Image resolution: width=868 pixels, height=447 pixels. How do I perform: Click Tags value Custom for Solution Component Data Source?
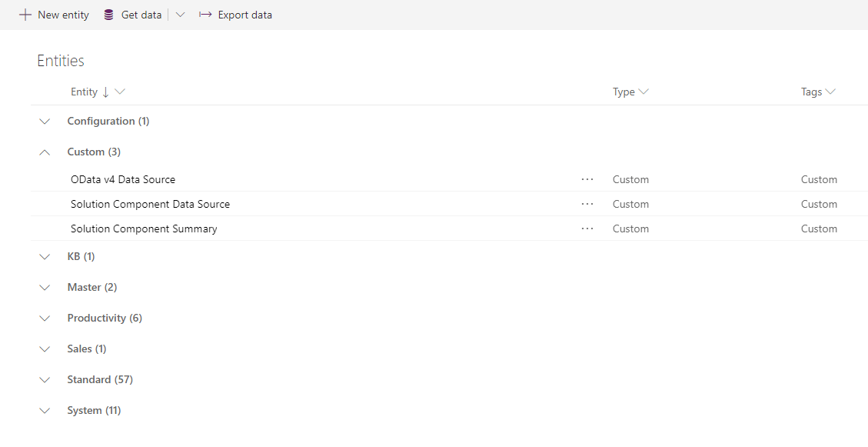pos(819,204)
